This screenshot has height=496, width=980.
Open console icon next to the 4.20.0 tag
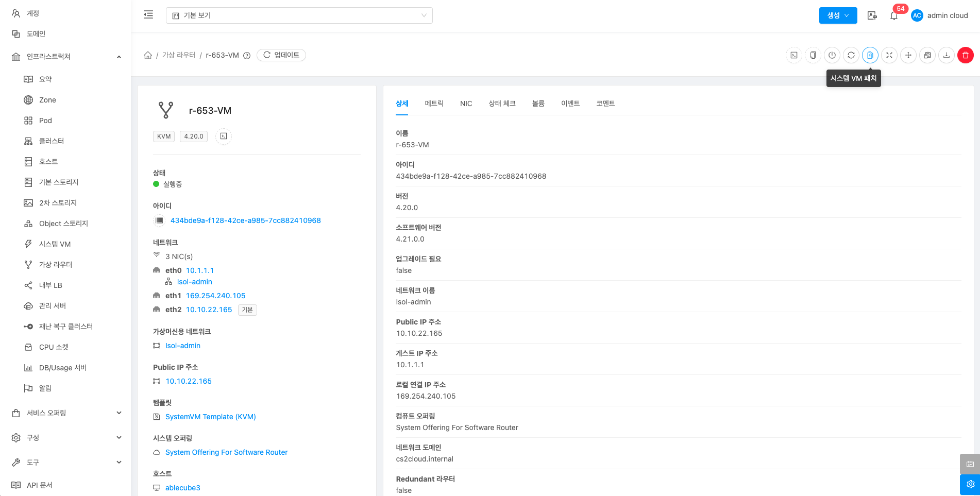[x=224, y=136]
